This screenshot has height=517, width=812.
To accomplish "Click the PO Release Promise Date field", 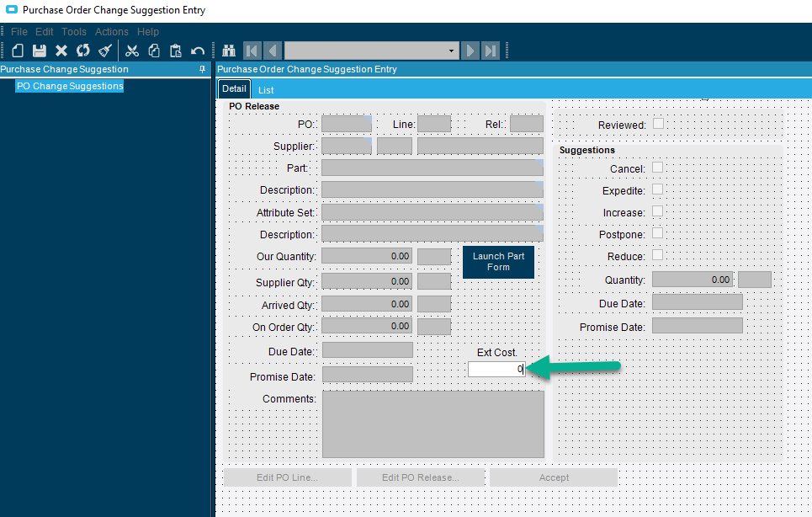I will [368, 375].
